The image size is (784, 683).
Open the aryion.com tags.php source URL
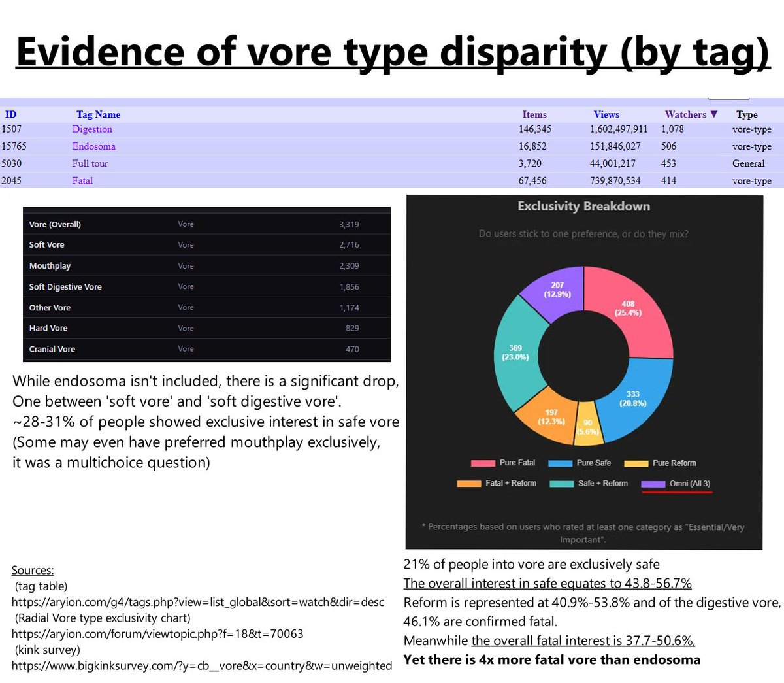198,602
